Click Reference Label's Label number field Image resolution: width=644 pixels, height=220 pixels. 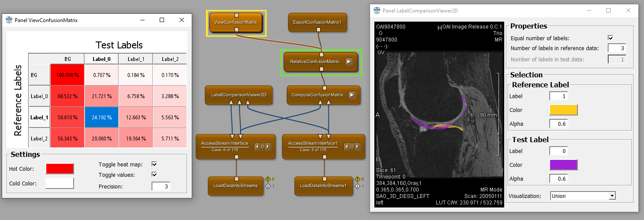click(559, 96)
